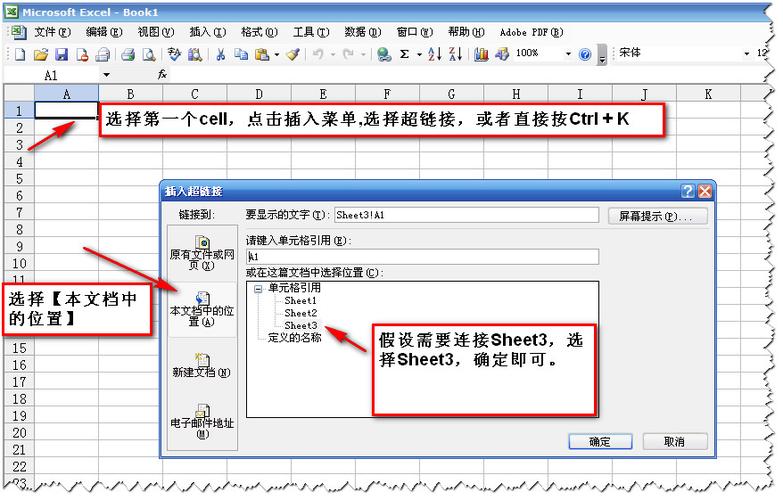783x500 pixels.
Task: Open the Paste options dropdown arrow
Action: click(x=277, y=54)
